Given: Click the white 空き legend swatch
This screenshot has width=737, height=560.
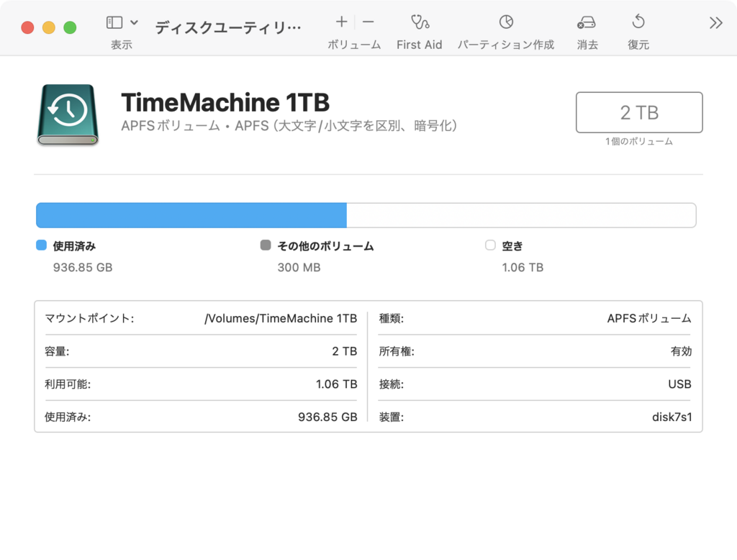Looking at the screenshot, I should point(490,245).
